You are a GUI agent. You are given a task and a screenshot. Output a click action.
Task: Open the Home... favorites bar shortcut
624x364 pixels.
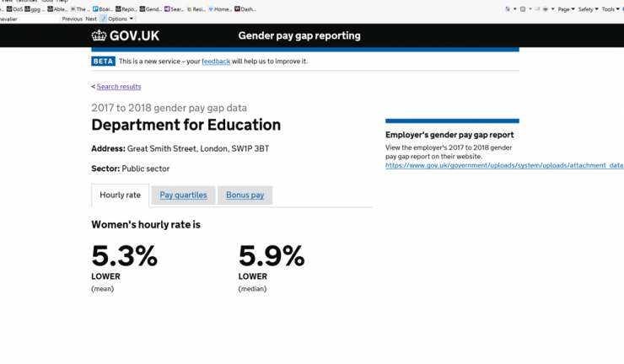pyautogui.click(x=220, y=8)
